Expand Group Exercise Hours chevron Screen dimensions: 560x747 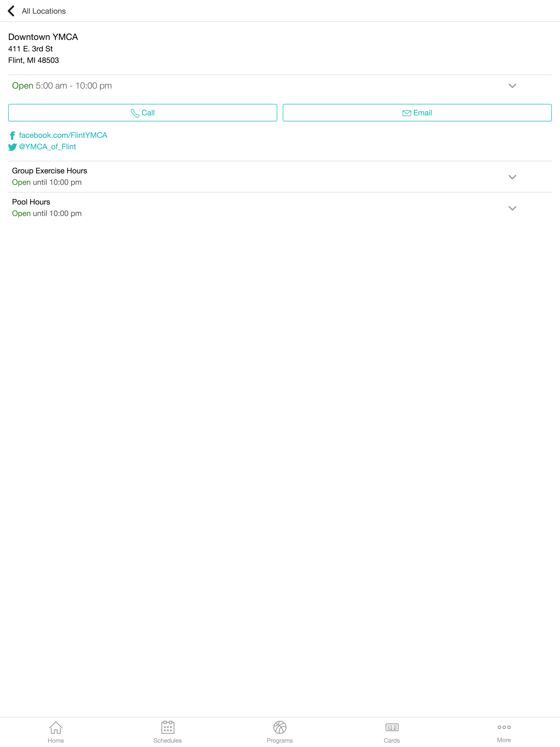[512, 177]
